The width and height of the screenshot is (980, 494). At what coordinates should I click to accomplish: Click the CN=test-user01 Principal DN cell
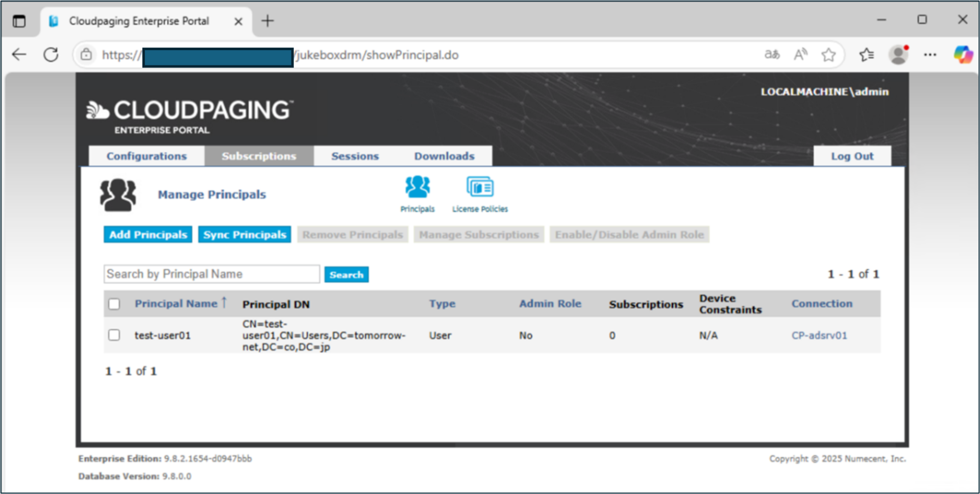coord(324,335)
